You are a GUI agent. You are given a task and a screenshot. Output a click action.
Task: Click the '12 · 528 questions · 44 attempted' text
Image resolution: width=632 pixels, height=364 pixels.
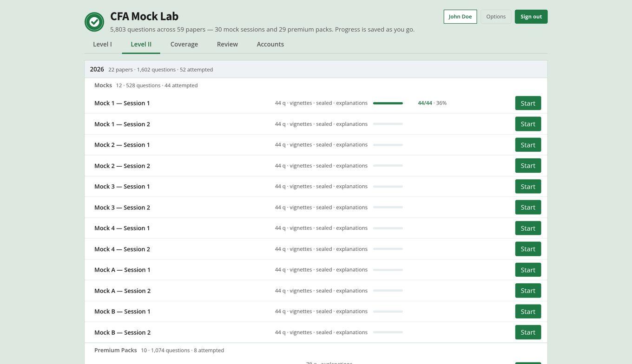click(157, 85)
